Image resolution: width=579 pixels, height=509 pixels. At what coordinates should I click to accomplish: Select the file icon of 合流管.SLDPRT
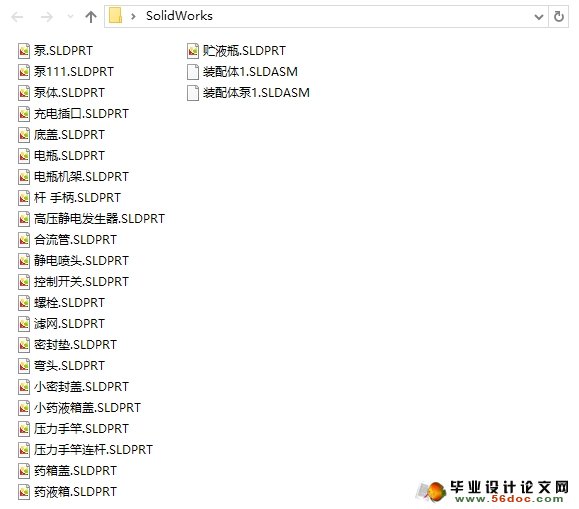(24, 240)
